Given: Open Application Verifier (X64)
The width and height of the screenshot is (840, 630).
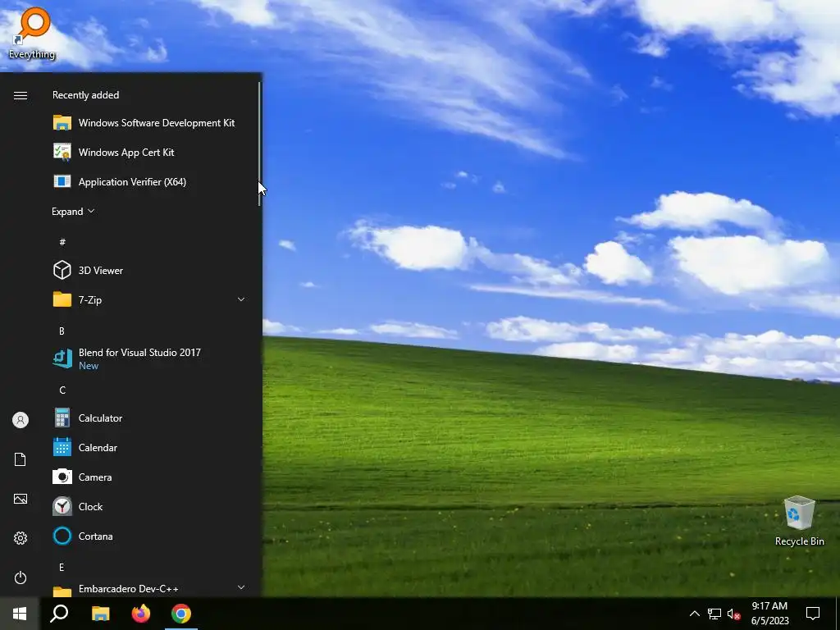Looking at the screenshot, I should coord(151,181).
